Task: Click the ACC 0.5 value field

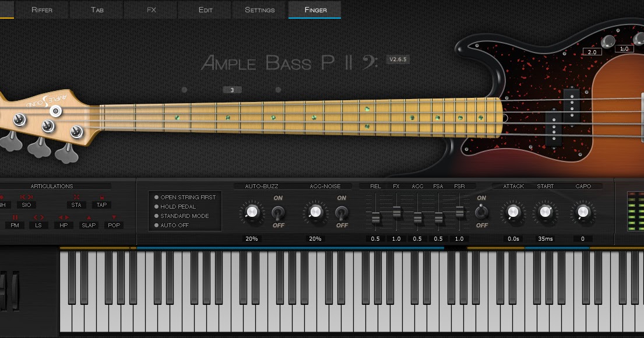Action: (x=417, y=238)
